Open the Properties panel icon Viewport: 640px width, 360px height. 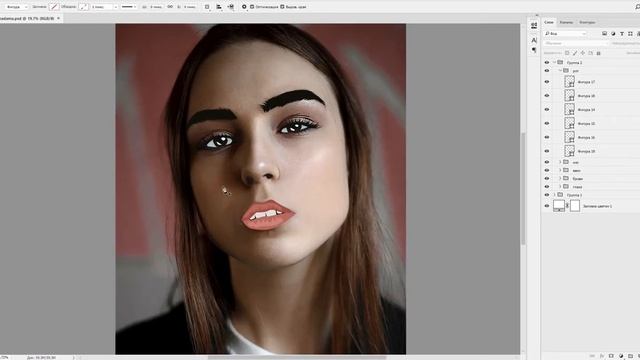click(534, 25)
